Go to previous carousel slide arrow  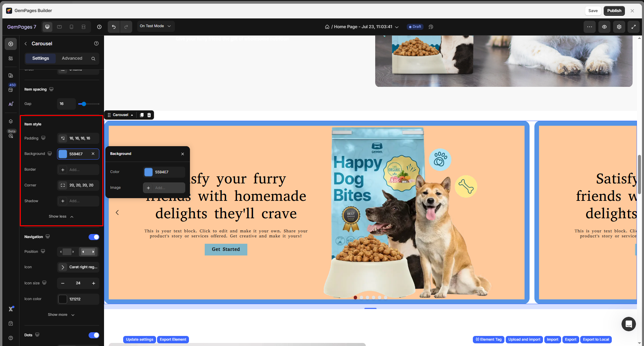pyautogui.click(x=117, y=213)
